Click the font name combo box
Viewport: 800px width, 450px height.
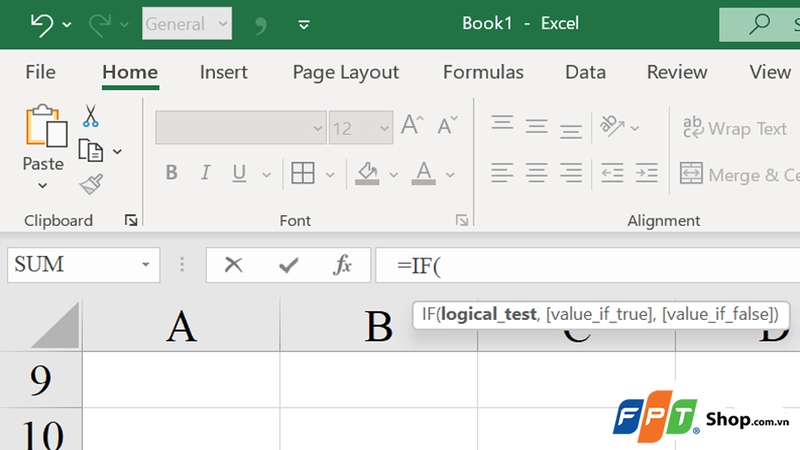[240, 128]
